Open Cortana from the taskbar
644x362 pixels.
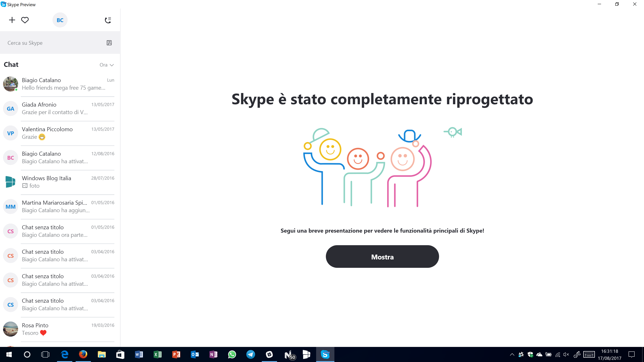point(27,354)
